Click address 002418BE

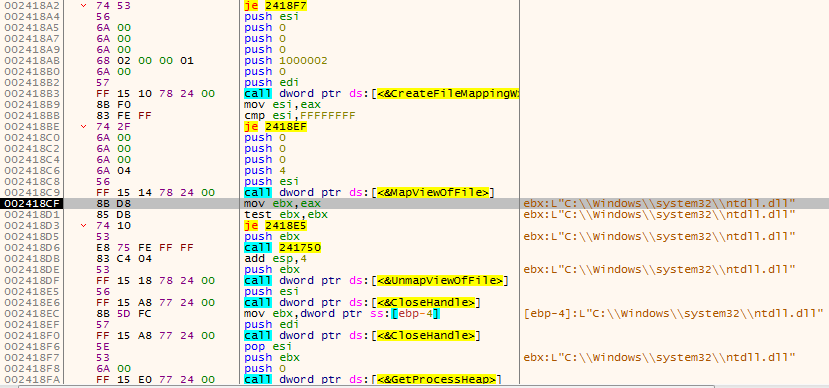(31, 126)
